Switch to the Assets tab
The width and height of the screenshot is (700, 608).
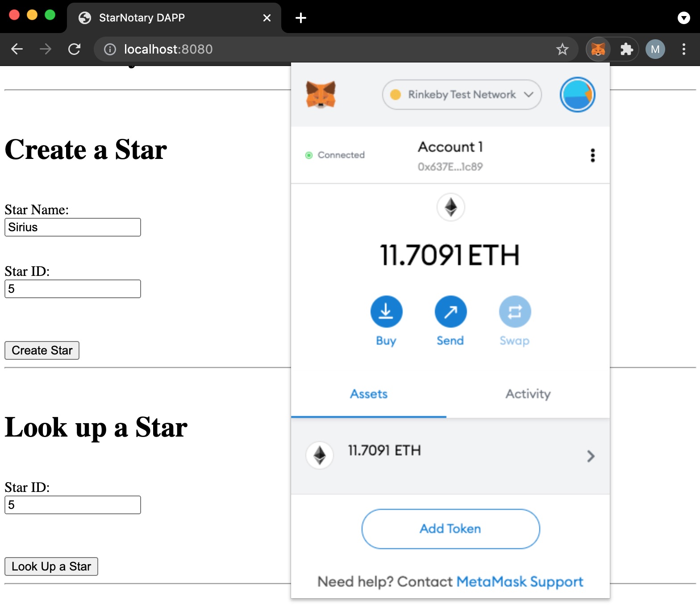pyautogui.click(x=369, y=394)
